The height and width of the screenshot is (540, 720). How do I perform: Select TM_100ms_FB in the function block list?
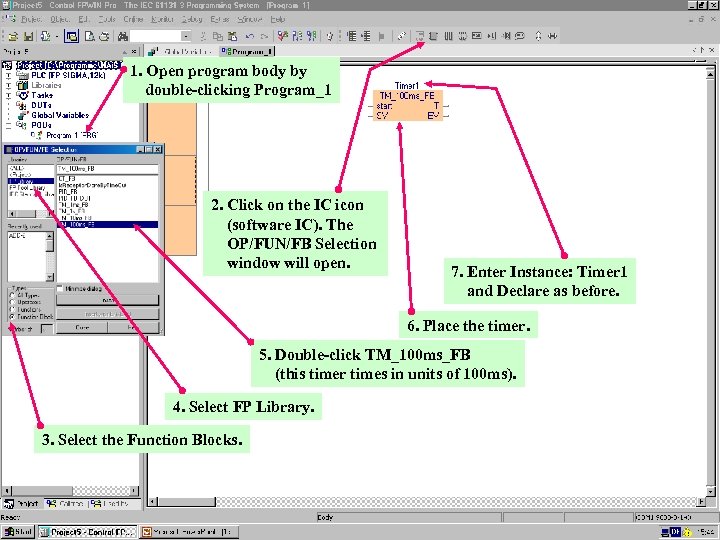coord(107,225)
